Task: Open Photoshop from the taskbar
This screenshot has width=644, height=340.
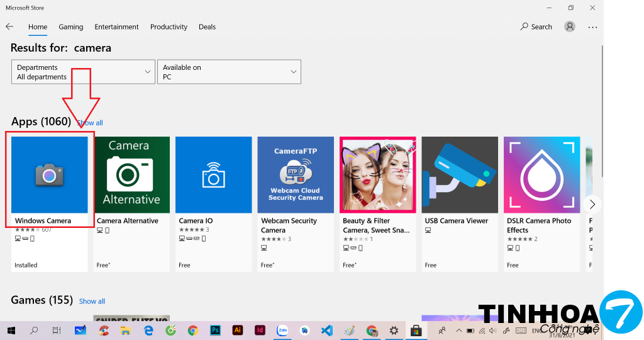Action: click(215, 330)
